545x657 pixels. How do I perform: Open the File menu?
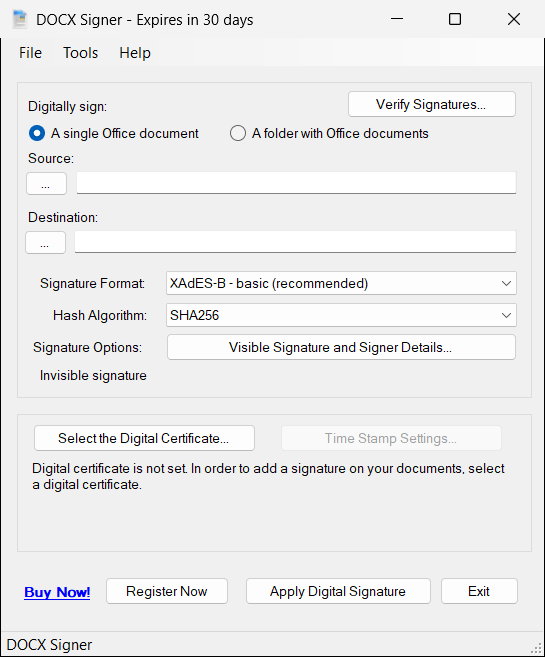point(31,53)
